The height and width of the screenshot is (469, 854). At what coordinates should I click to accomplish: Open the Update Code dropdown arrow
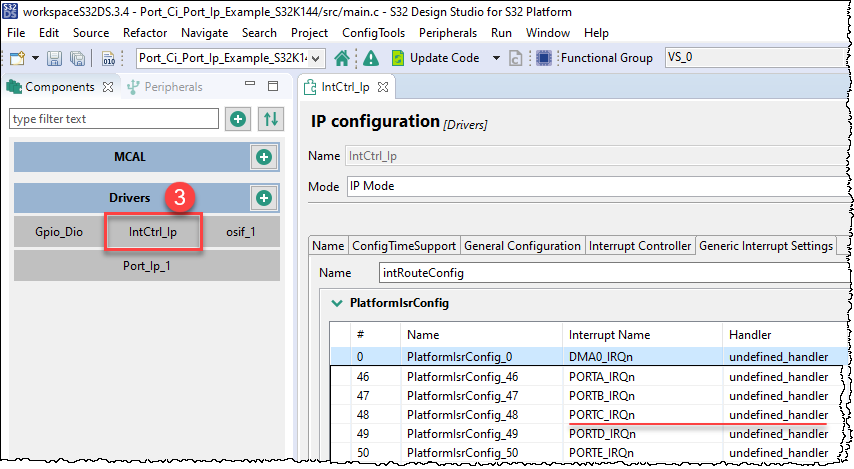[x=496, y=58]
